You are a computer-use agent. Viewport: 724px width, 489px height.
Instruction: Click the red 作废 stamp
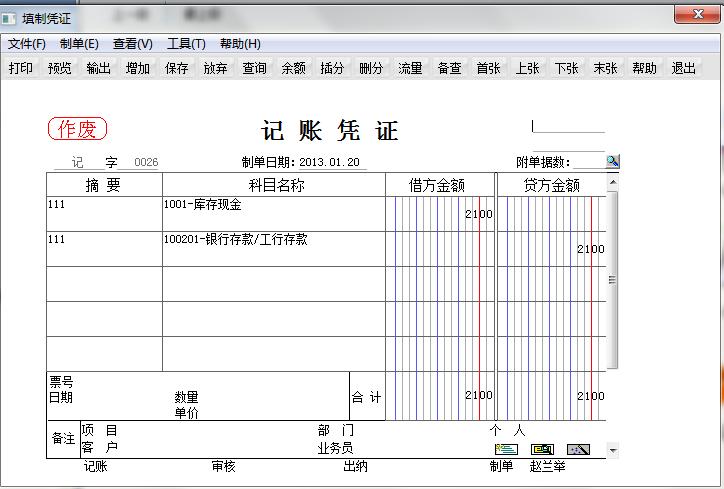coord(78,128)
